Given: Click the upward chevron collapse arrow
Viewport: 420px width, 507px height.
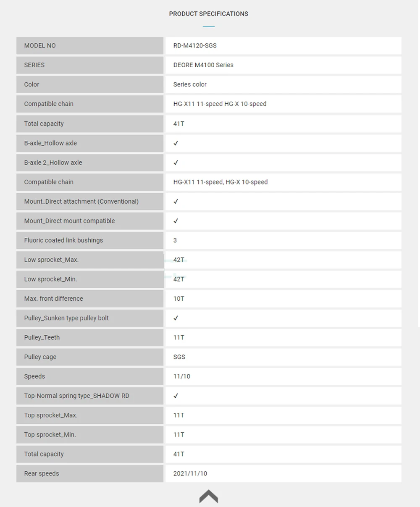Looking at the screenshot, I should (209, 496).
